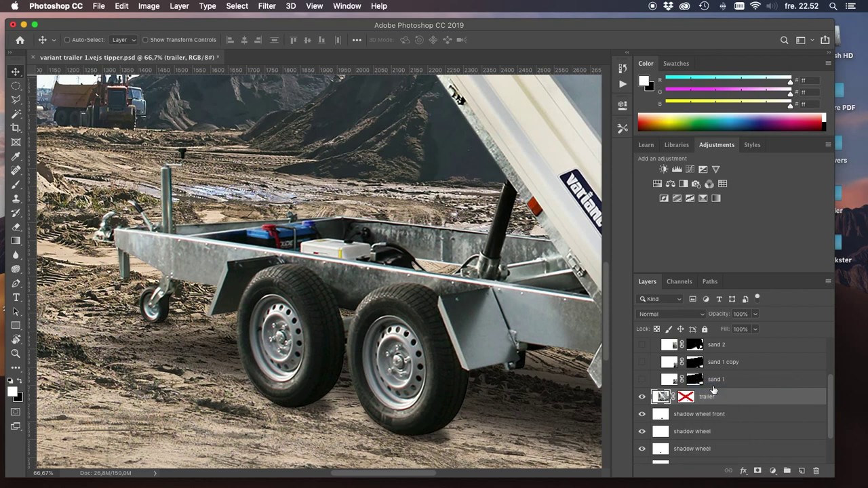Select the Eraser tool
The image size is (868, 488).
click(16, 226)
